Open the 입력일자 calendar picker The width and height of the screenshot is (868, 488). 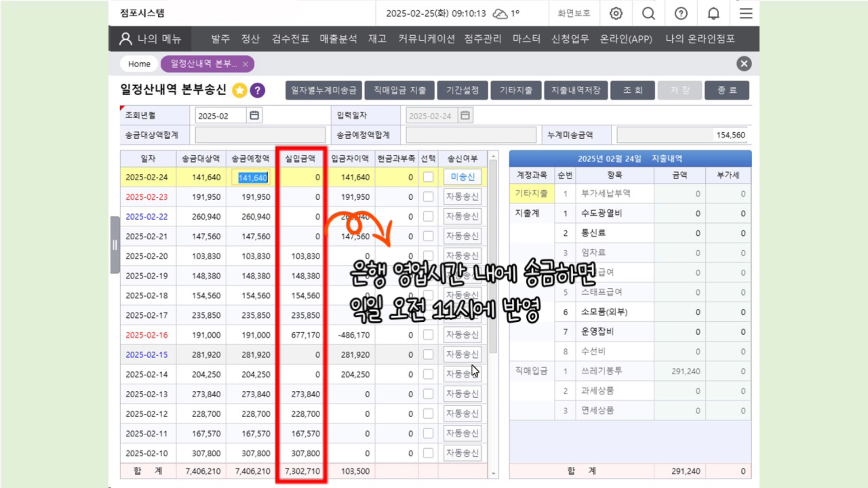tap(465, 116)
